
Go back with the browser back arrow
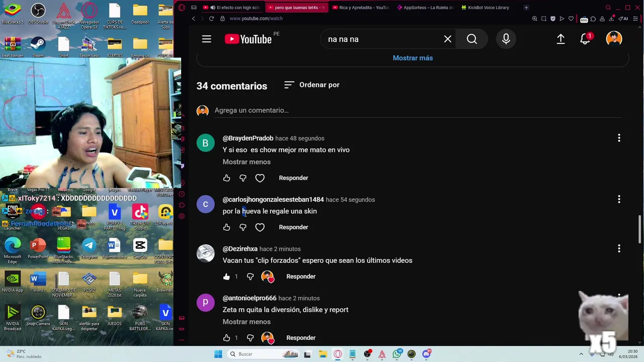coord(193,19)
